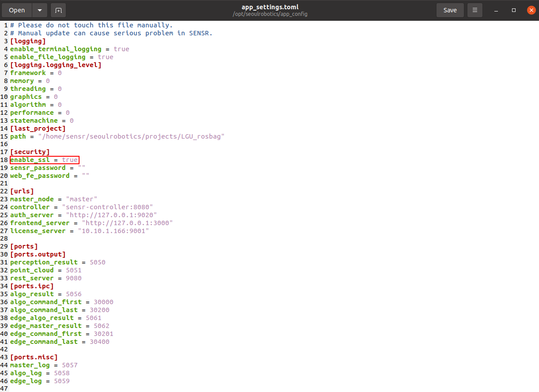Click the master_node = "master" line
The width and height of the screenshot is (539, 392).
click(54, 199)
